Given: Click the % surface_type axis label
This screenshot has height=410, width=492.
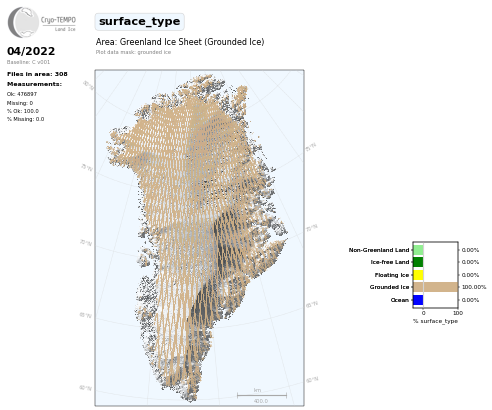Looking at the screenshot, I should pos(435,321).
